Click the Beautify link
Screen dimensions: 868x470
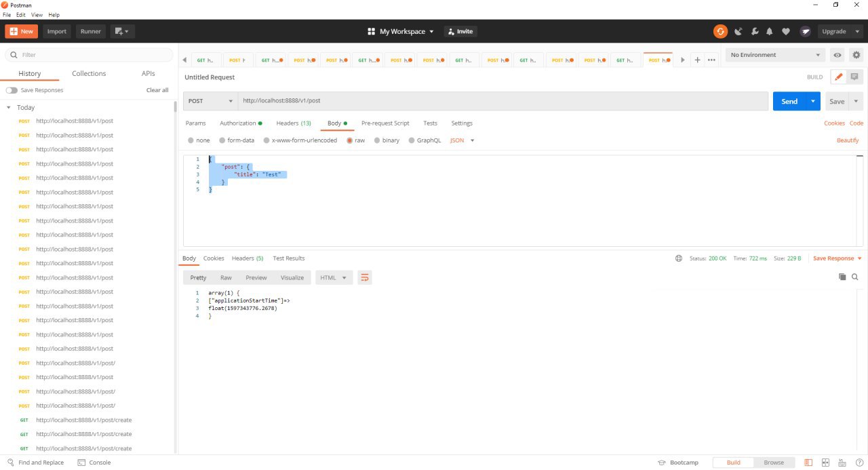(848, 140)
